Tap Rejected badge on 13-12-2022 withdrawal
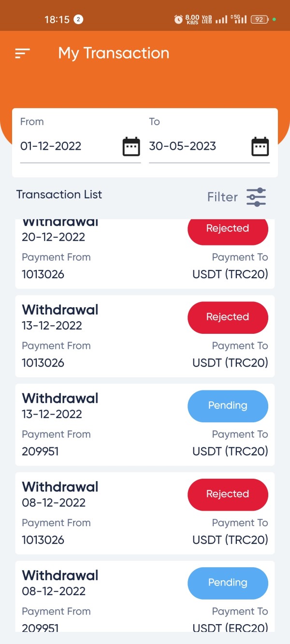This screenshot has width=290, height=644. click(228, 317)
